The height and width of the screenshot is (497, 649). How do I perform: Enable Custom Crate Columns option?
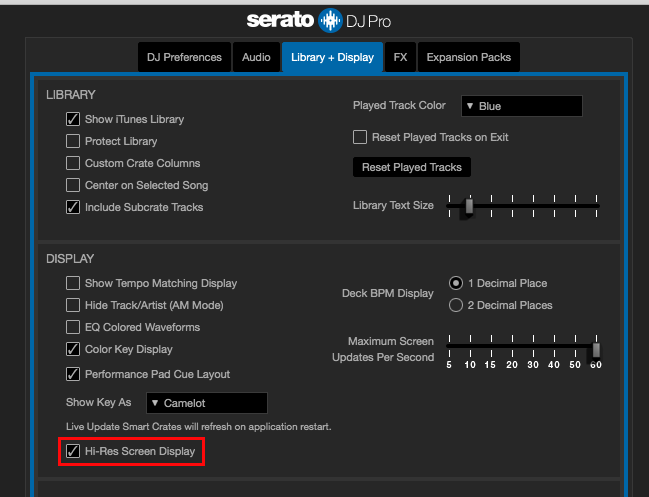[73, 163]
